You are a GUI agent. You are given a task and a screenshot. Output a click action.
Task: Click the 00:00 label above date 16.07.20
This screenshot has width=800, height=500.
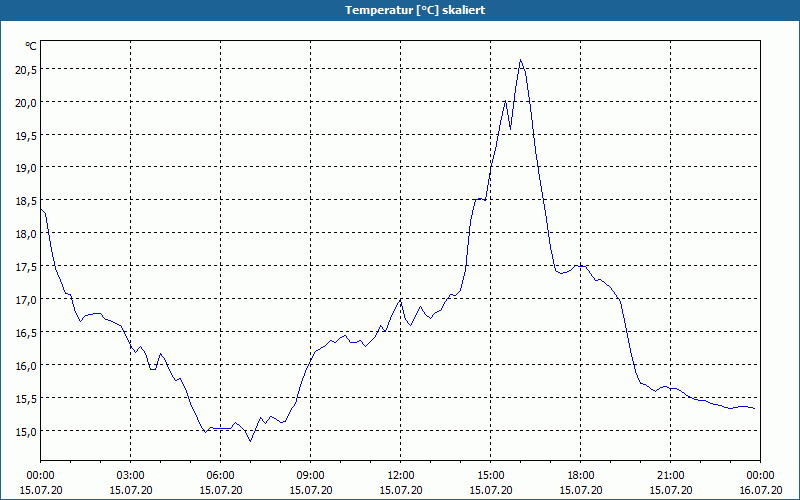click(760, 476)
